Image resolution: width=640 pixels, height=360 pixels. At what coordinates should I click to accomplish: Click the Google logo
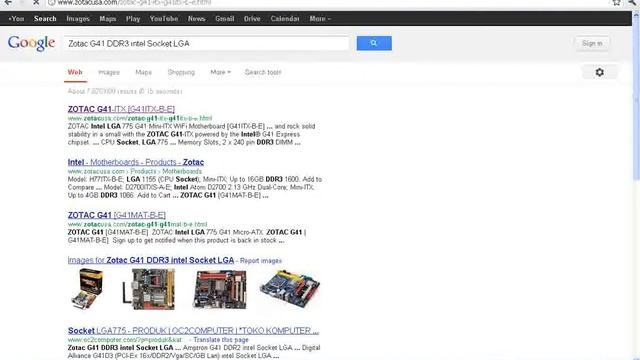tap(31, 43)
